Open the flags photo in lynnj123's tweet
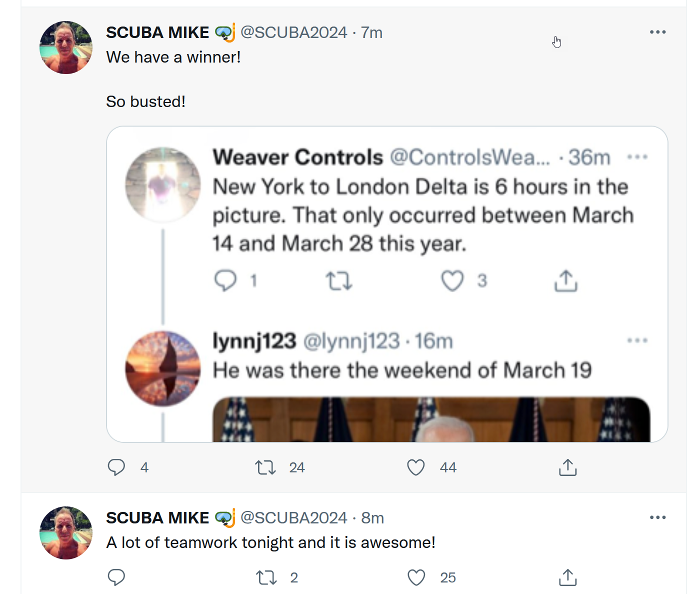Viewport: 700px width, 594px height. [x=431, y=419]
